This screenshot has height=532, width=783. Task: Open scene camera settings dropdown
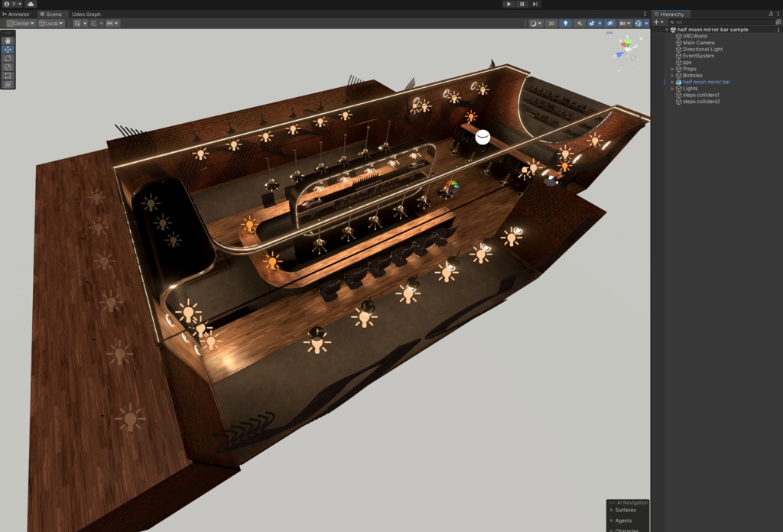625,24
